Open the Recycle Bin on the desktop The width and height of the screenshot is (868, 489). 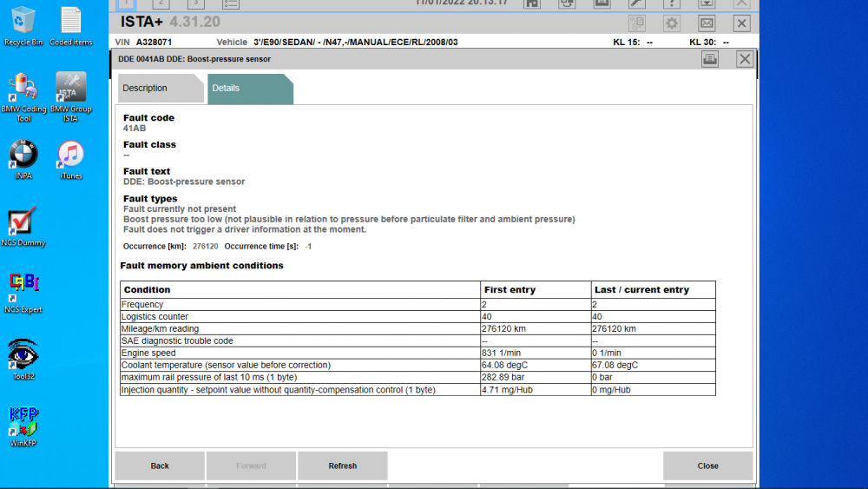(x=23, y=27)
